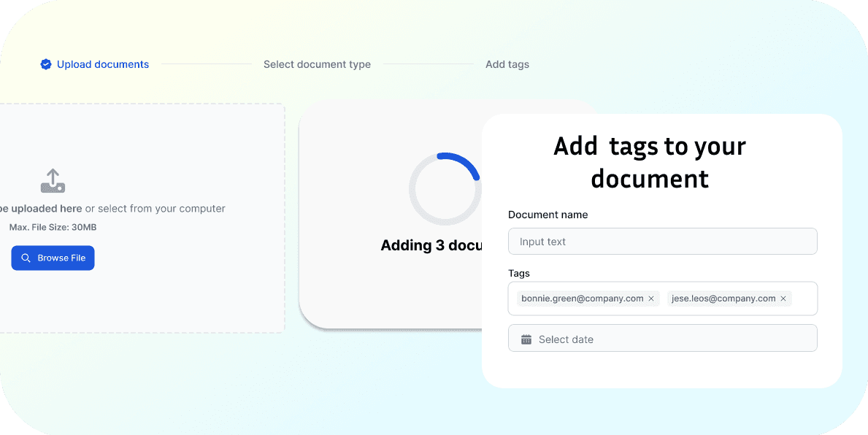The image size is (868, 435).
Task: Remove the jese.leos@company.com tag
Action: tap(783, 298)
